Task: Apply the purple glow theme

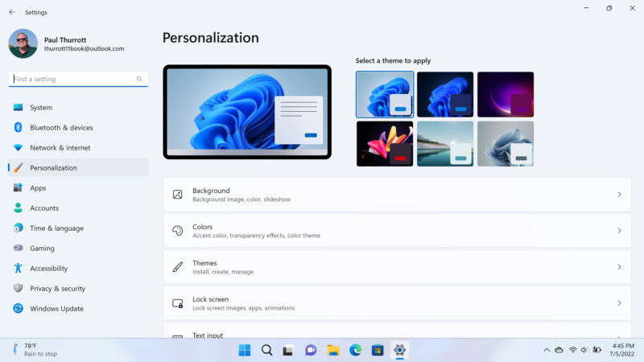Action: [506, 95]
